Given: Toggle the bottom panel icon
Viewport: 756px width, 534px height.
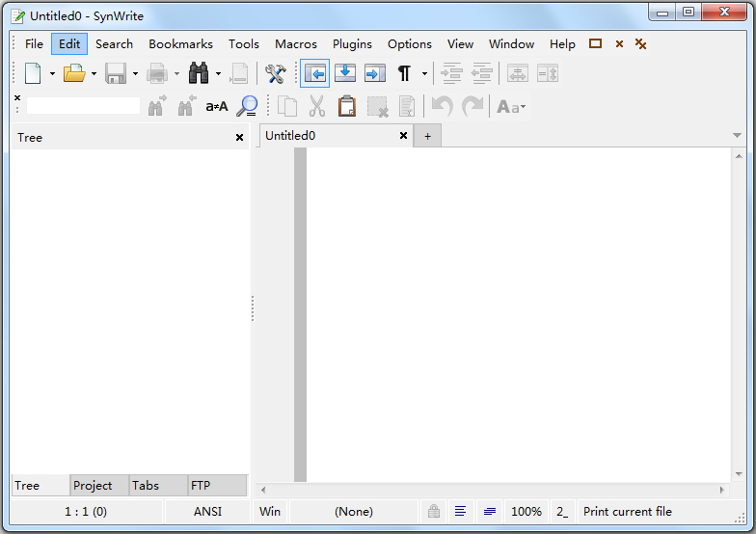Looking at the screenshot, I should coord(345,73).
